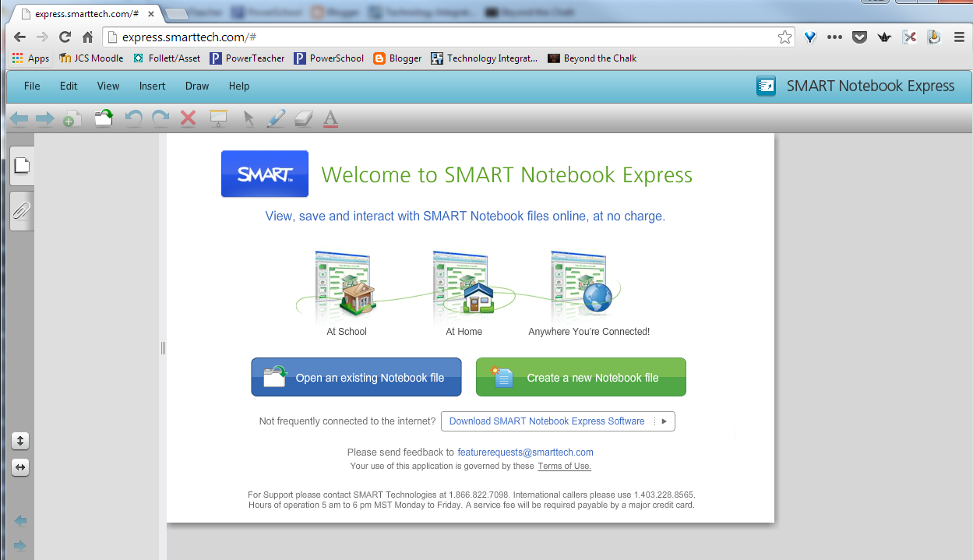Click the Welcome to SMART Notebook Express heading
This screenshot has width=973, height=560.
tap(506, 174)
